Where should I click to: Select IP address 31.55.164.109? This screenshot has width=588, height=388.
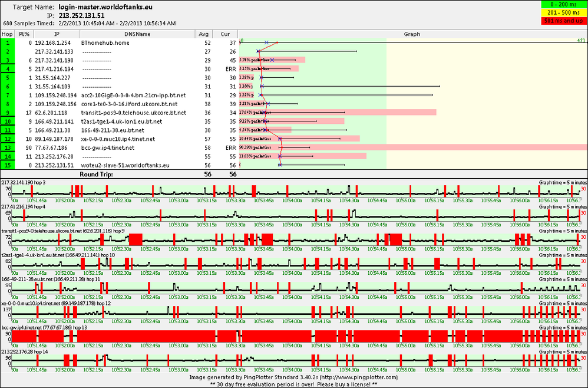point(52,86)
